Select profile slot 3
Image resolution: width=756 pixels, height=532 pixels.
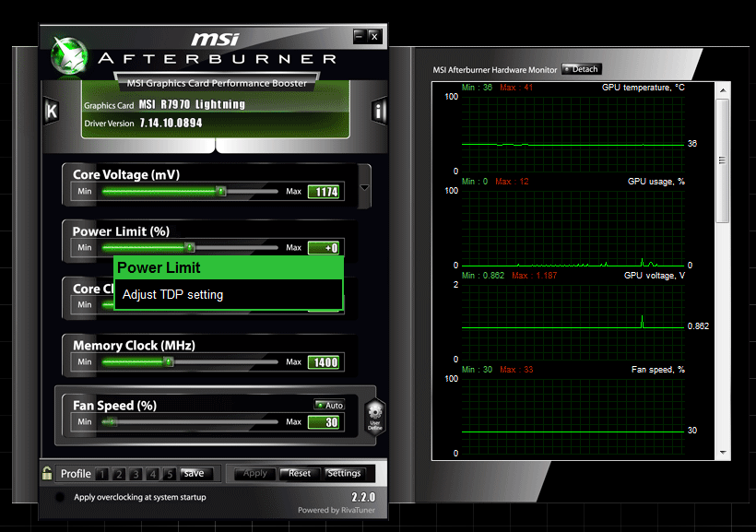click(x=136, y=474)
